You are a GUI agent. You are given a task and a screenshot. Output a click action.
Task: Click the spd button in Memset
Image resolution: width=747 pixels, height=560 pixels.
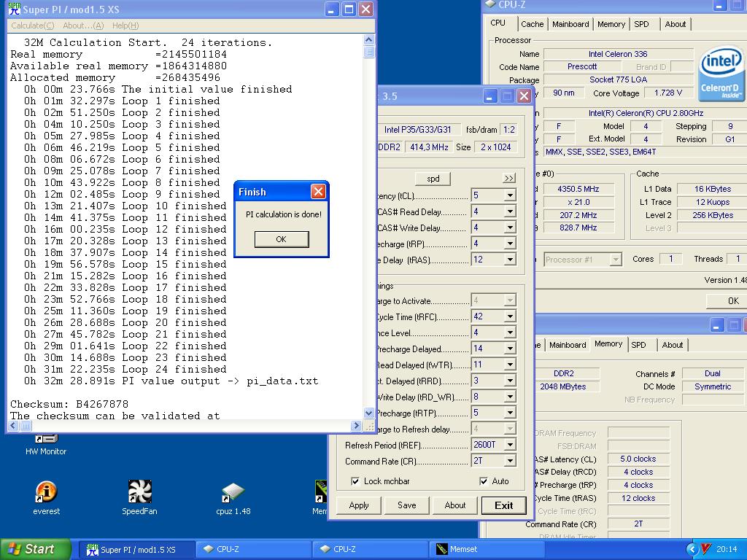(x=433, y=179)
